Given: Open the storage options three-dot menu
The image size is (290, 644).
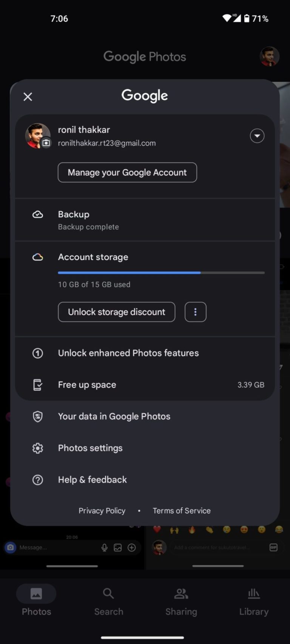Looking at the screenshot, I should pos(195,312).
